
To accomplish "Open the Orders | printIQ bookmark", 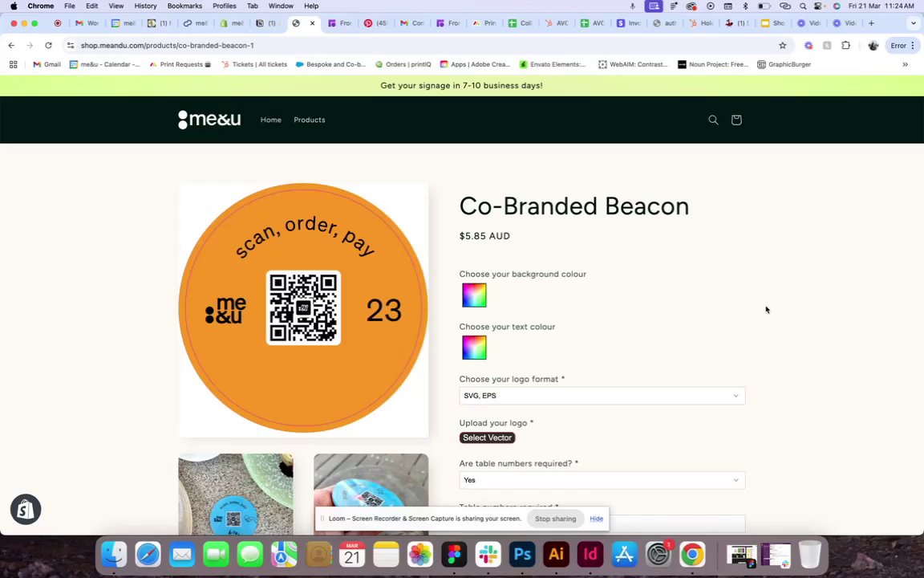I will coord(403,64).
